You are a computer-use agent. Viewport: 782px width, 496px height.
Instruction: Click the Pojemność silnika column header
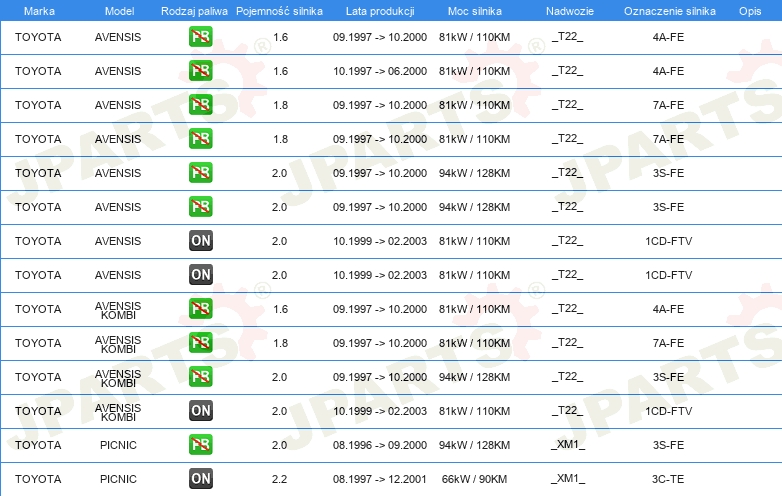point(279,11)
